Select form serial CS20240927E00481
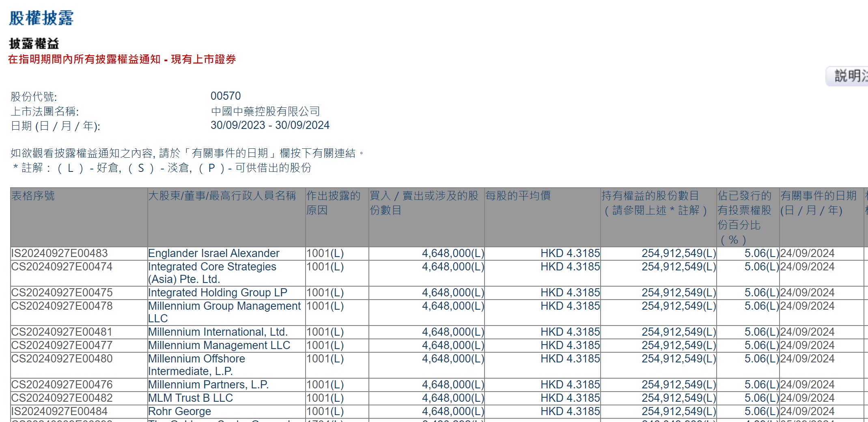This screenshot has width=868, height=422. [x=62, y=332]
